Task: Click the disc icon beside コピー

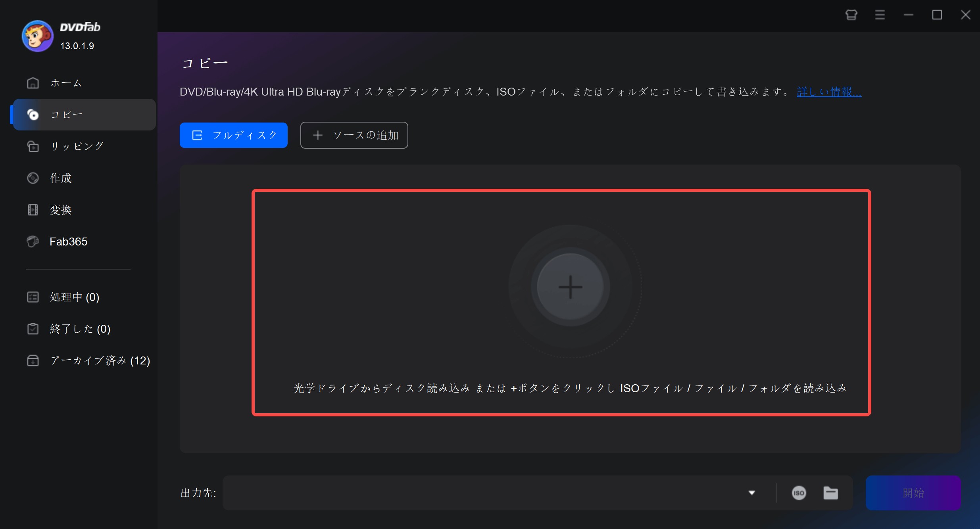Action: click(33, 115)
